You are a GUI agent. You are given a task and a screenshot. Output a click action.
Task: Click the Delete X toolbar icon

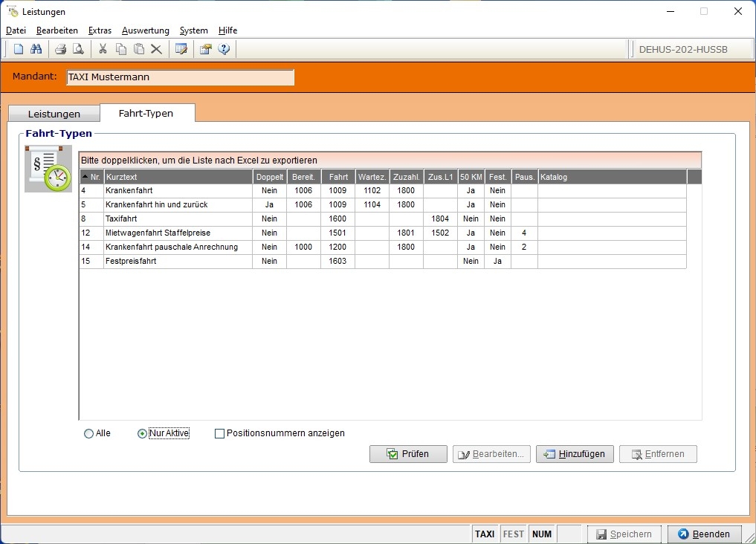(156, 49)
